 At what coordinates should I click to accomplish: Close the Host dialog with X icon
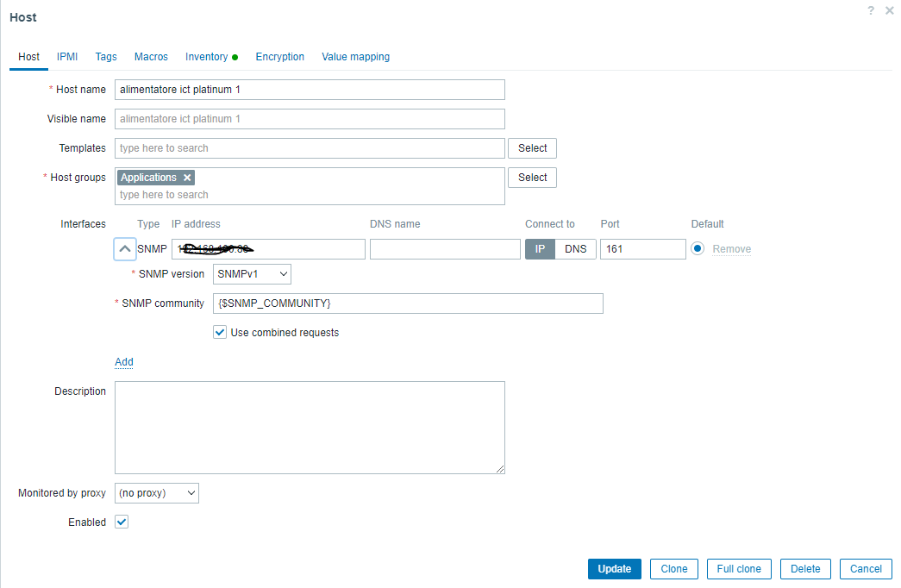[x=890, y=10]
